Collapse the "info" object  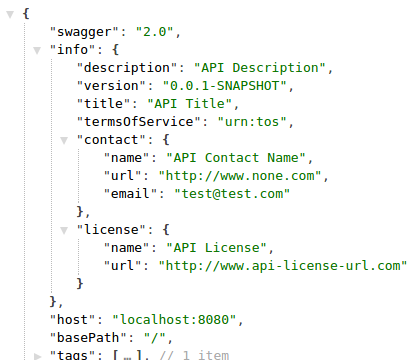[x=37, y=50]
